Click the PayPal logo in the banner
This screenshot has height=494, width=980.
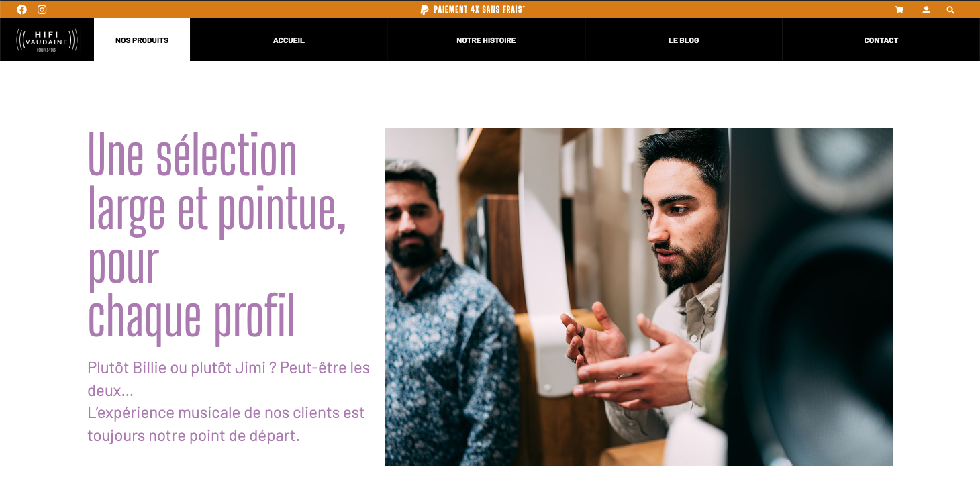424,9
